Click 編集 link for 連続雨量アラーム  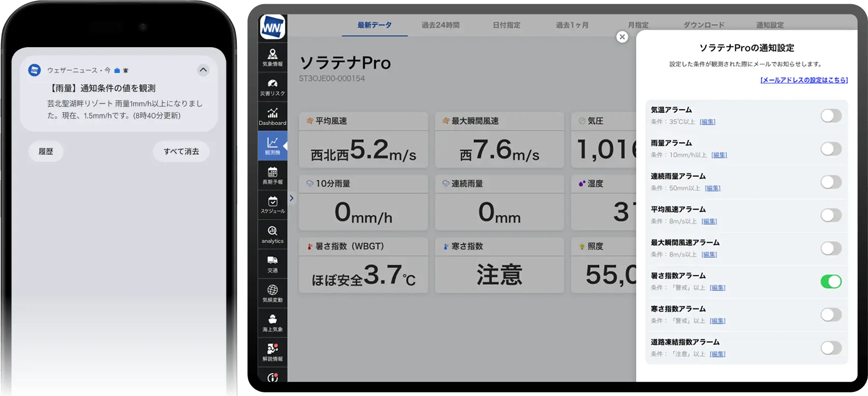pyautogui.click(x=713, y=188)
